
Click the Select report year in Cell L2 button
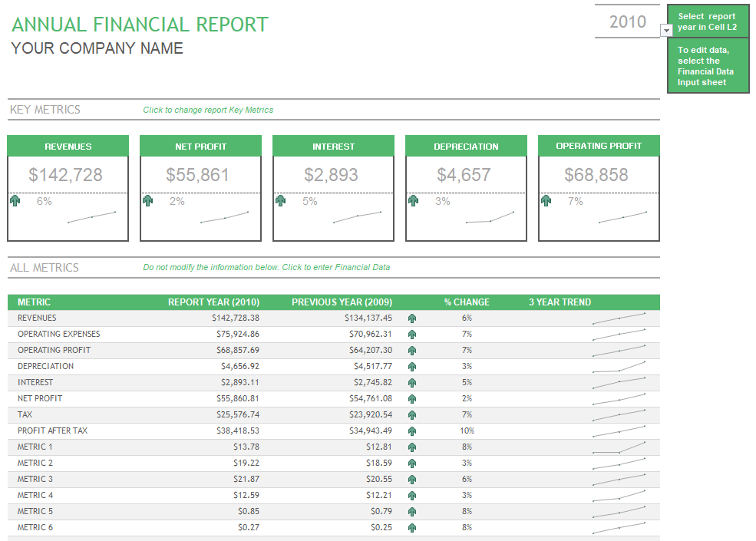(707, 21)
